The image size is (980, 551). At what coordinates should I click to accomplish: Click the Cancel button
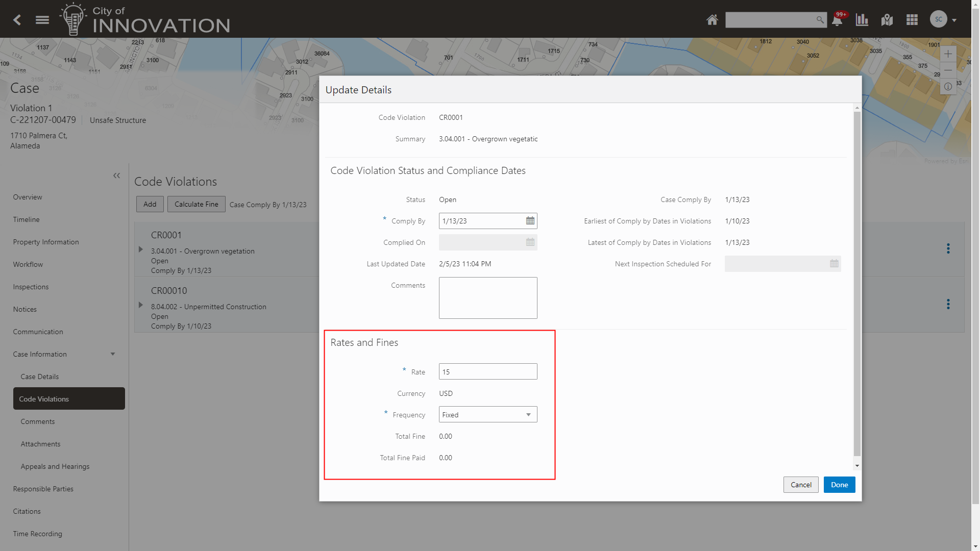coord(801,485)
